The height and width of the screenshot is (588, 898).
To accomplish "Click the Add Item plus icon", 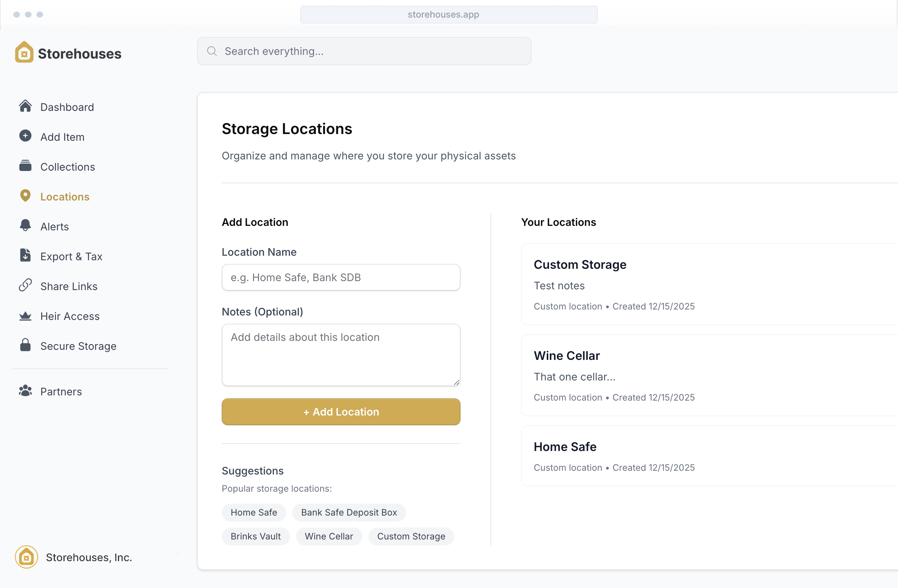I will (25, 136).
